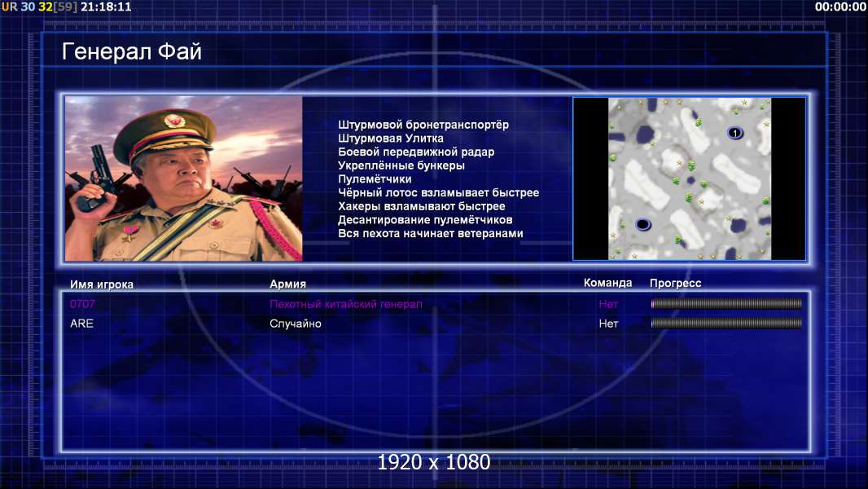Click 'Штурмовая Улитка' ability line
The height and width of the screenshot is (489, 868).
[x=391, y=139]
